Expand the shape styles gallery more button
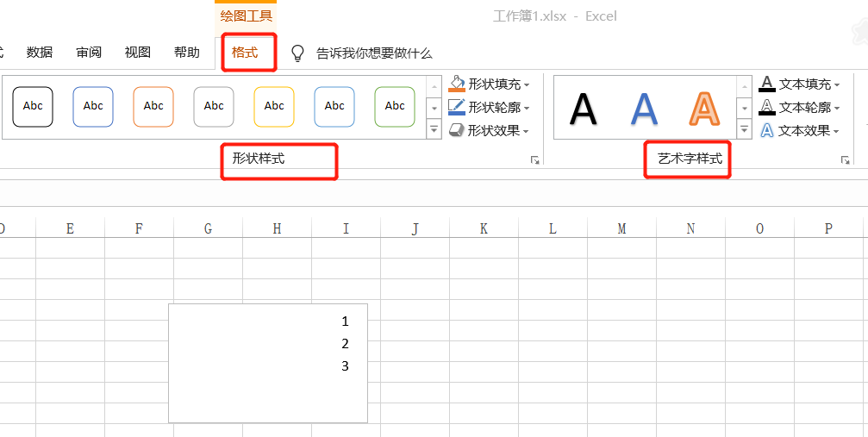This screenshot has width=868, height=437. (434, 129)
